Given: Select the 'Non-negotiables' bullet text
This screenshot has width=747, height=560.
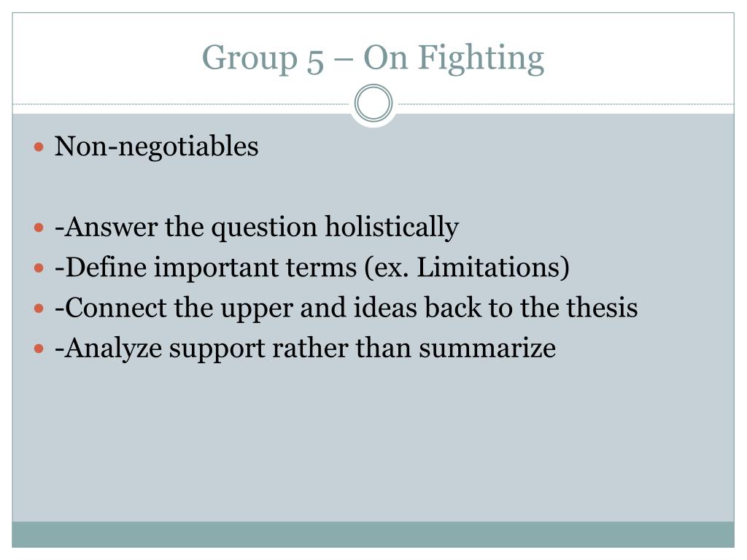Looking at the screenshot, I should (156, 146).
